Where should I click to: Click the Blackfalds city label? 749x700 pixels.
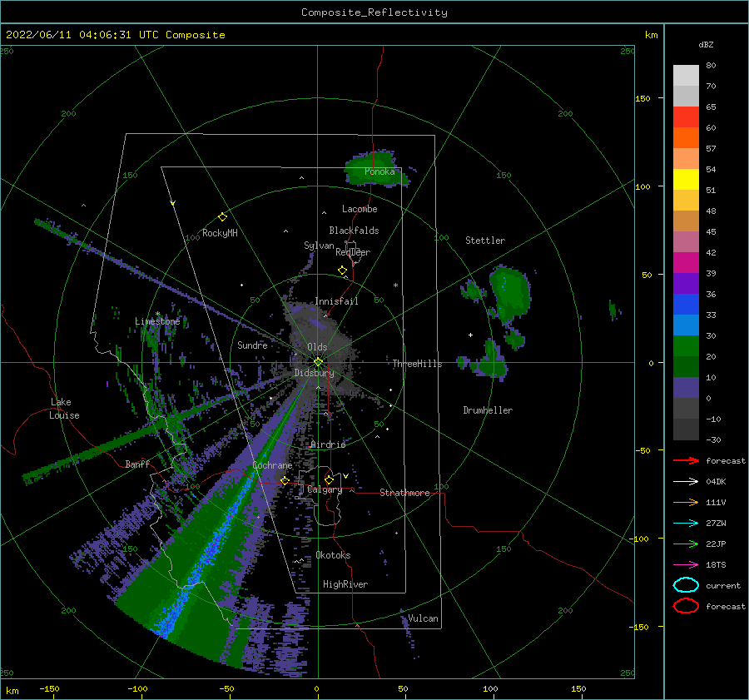tap(354, 231)
